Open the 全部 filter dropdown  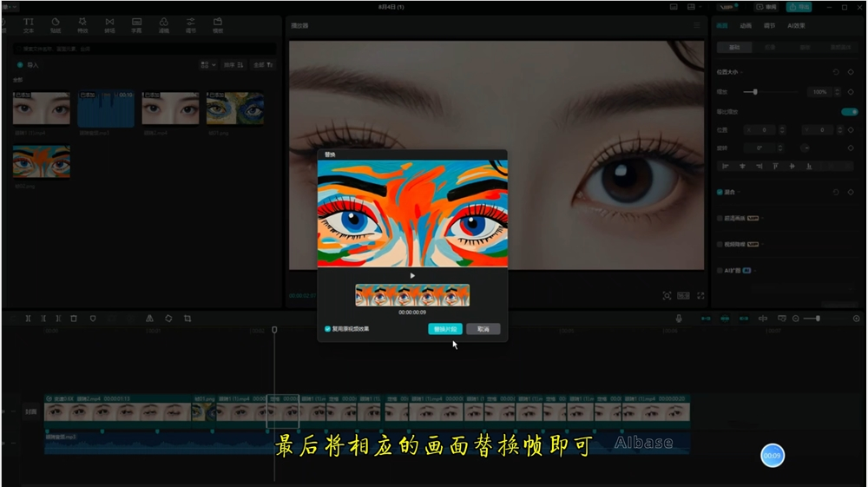263,65
